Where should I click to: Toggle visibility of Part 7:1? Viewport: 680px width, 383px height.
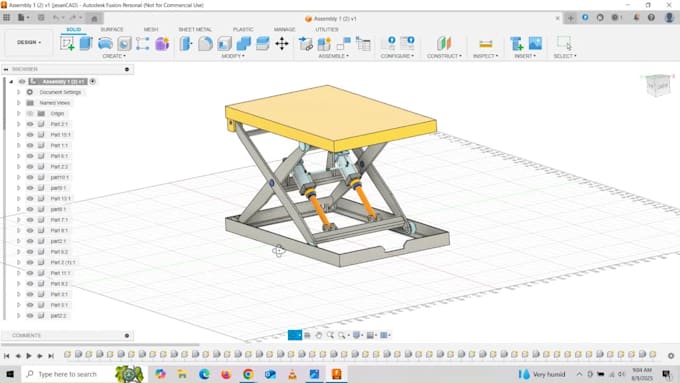(30, 220)
